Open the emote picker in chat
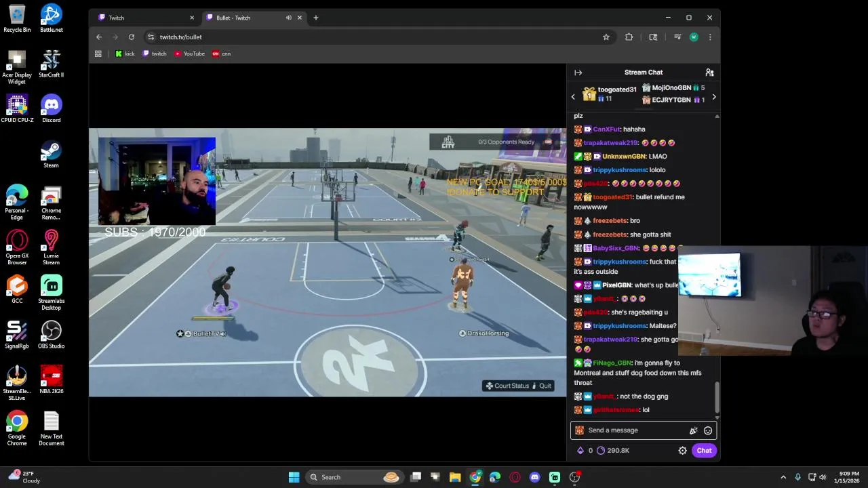The image size is (868, 488). point(707,430)
